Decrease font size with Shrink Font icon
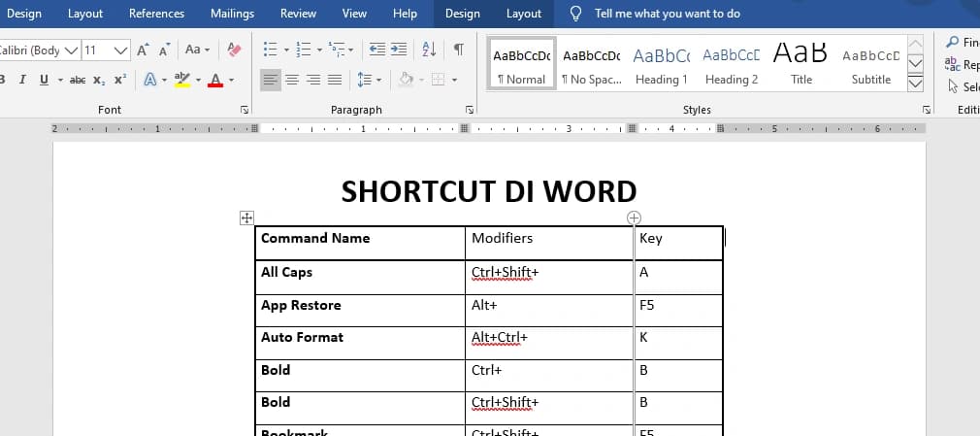Screen dimensions: 980x436 click(x=164, y=50)
